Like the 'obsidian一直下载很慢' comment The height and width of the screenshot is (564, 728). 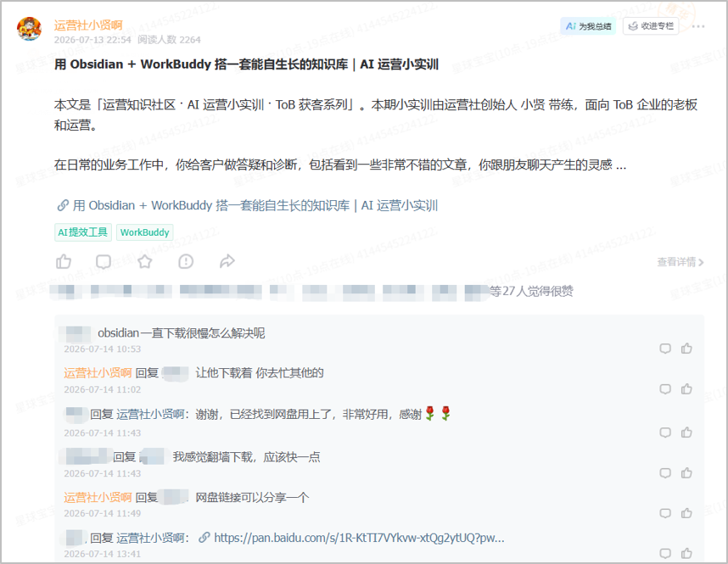tap(686, 349)
